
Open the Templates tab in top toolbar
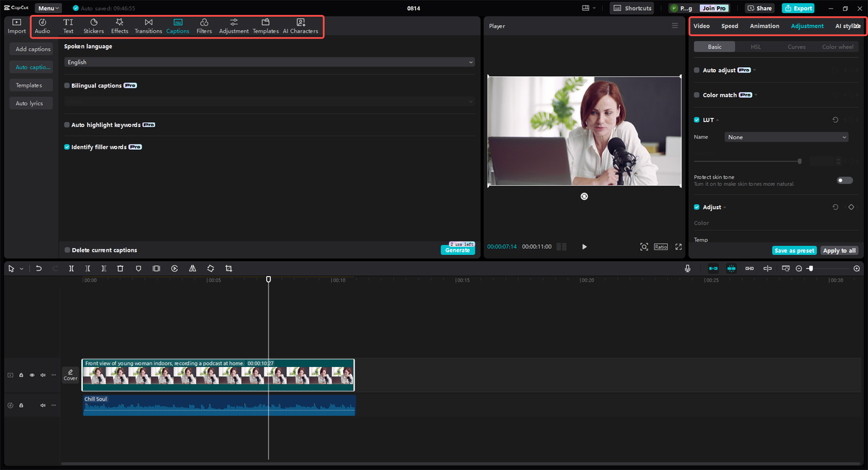(266, 26)
